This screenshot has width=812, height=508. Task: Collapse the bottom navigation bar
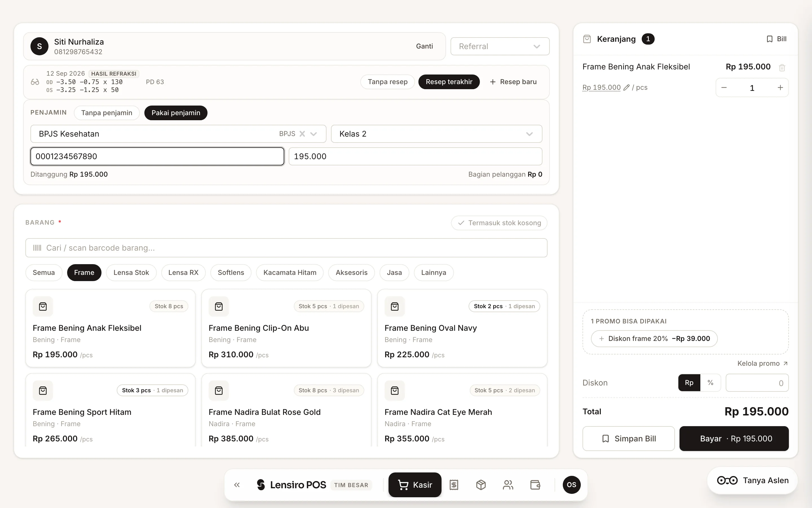point(237,485)
